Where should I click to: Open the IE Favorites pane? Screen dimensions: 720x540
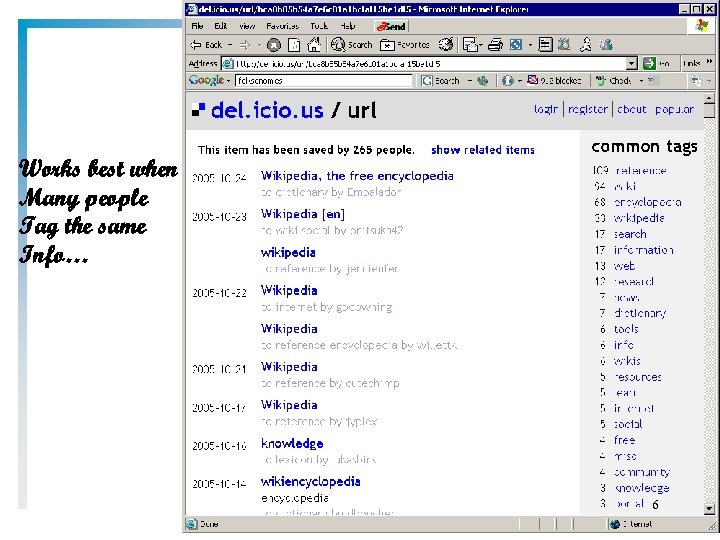405,45
